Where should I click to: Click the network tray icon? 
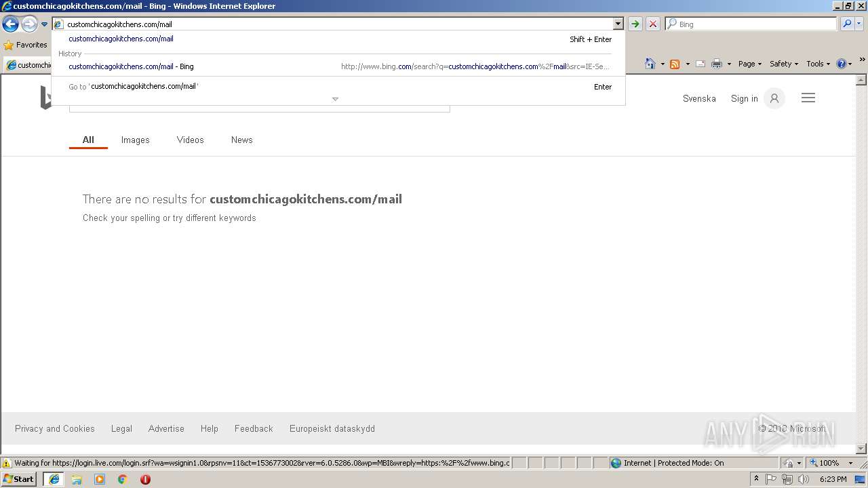[787, 479]
